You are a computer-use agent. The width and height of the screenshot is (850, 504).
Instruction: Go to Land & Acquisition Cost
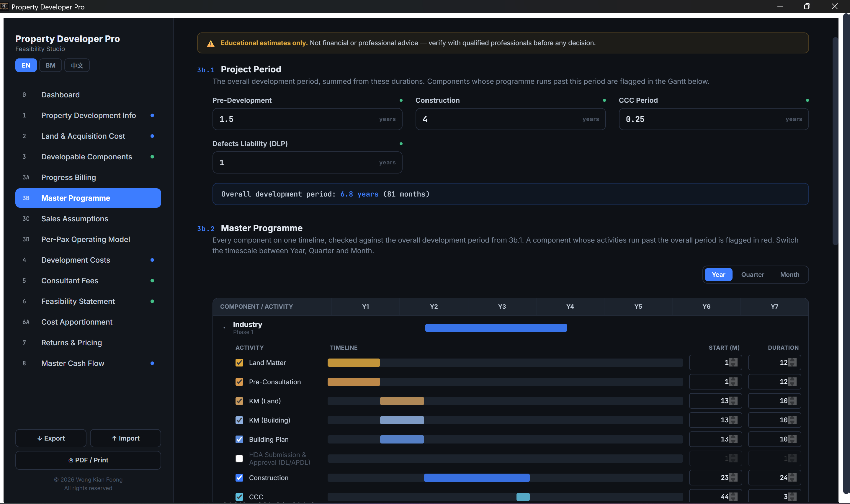click(88, 136)
